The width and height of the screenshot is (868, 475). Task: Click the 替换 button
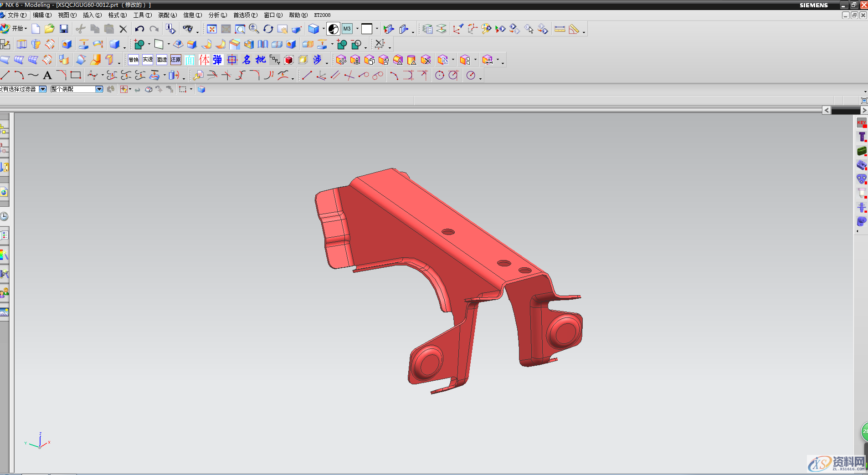point(134,60)
